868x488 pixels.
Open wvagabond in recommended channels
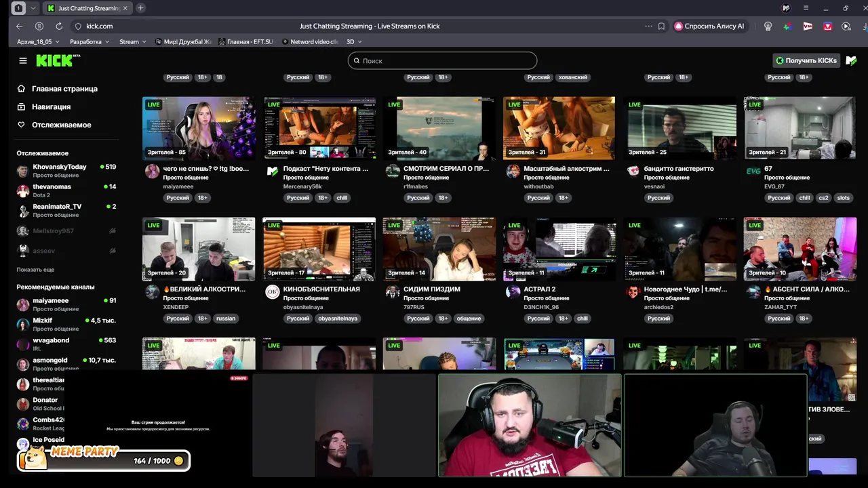tap(66, 344)
